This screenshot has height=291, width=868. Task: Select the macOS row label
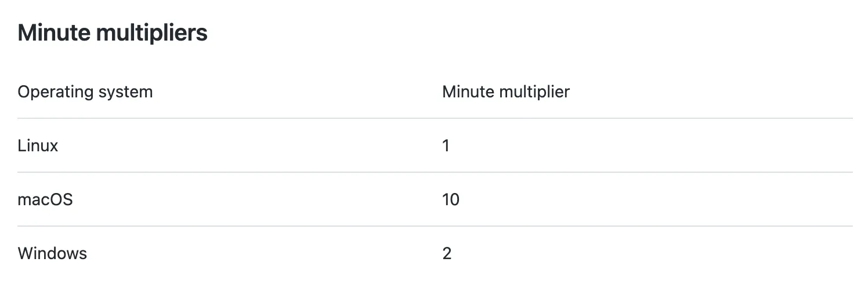click(45, 199)
